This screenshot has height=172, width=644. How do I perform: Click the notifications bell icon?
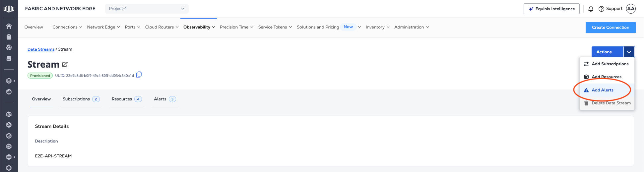(591, 9)
